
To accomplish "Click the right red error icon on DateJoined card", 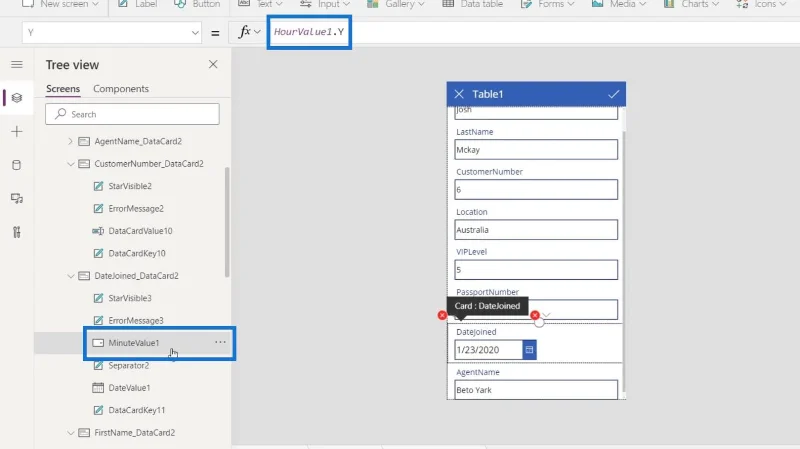I will pos(535,315).
